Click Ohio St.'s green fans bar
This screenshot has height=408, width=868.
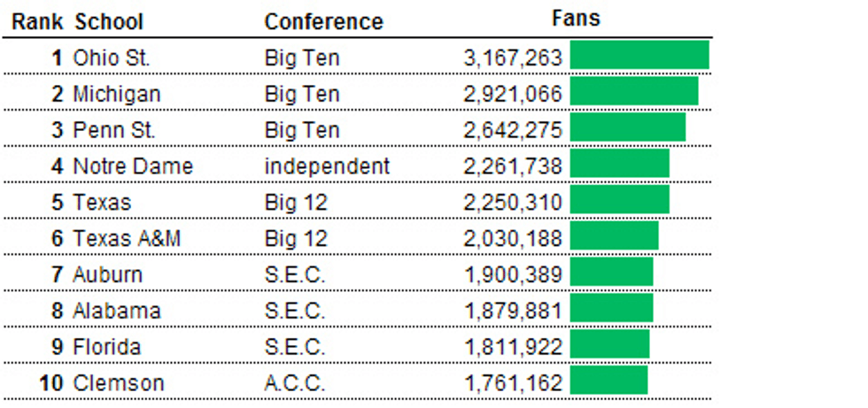[x=639, y=55]
